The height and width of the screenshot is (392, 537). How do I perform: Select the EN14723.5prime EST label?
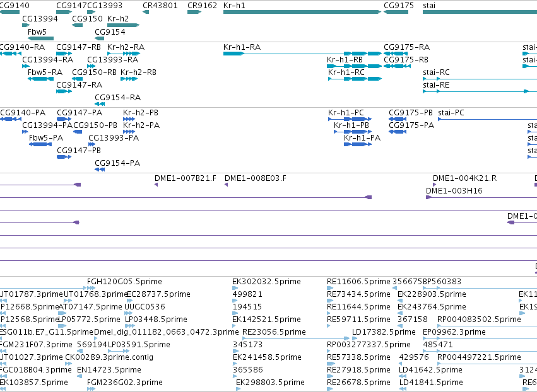[x=109, y=370]
